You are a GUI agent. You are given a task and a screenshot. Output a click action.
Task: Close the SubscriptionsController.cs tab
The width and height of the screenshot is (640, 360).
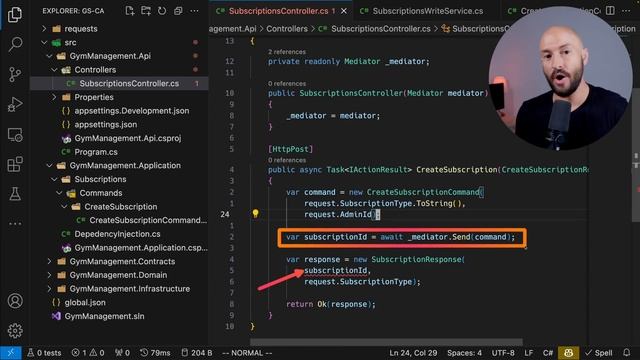tap(344, 11)
